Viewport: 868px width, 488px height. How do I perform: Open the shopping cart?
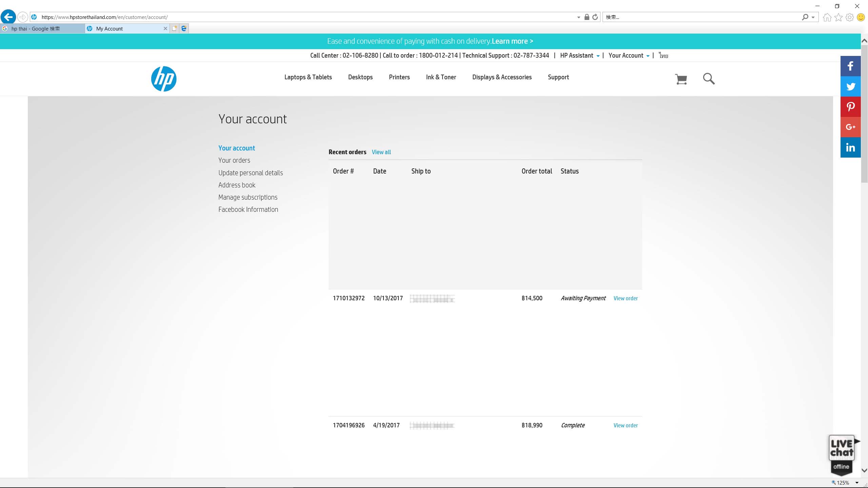pos(681,79)
